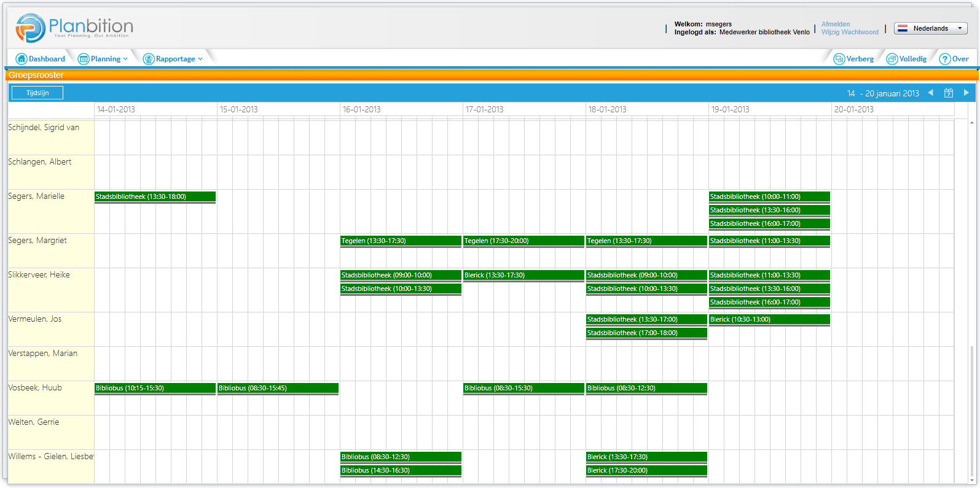
Task: Open Huub's Bibliobus (08:30-15:45) shift
Action: coord(278,389)
